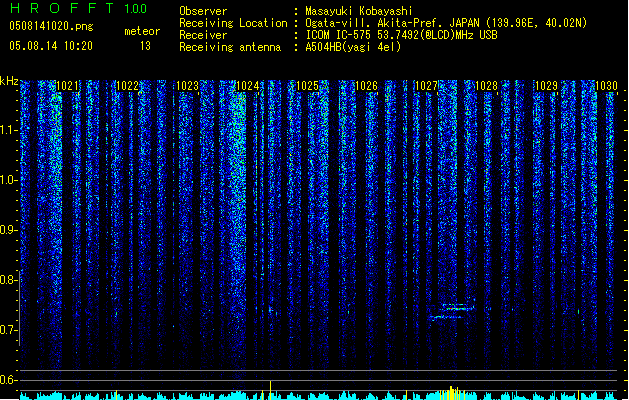Image resolution: width=629 pixels, height=400 pixels.
Task: Select the filename 0508141020.png
Action: [51, 26]
